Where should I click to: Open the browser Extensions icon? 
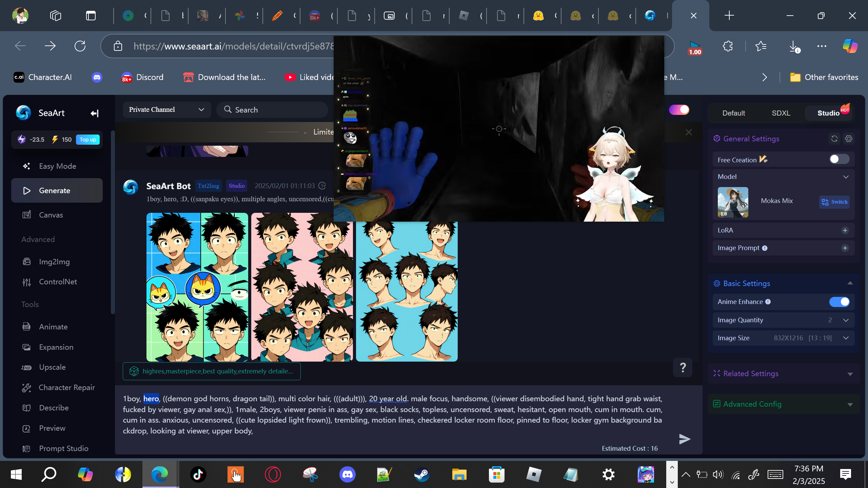(728, 46)
